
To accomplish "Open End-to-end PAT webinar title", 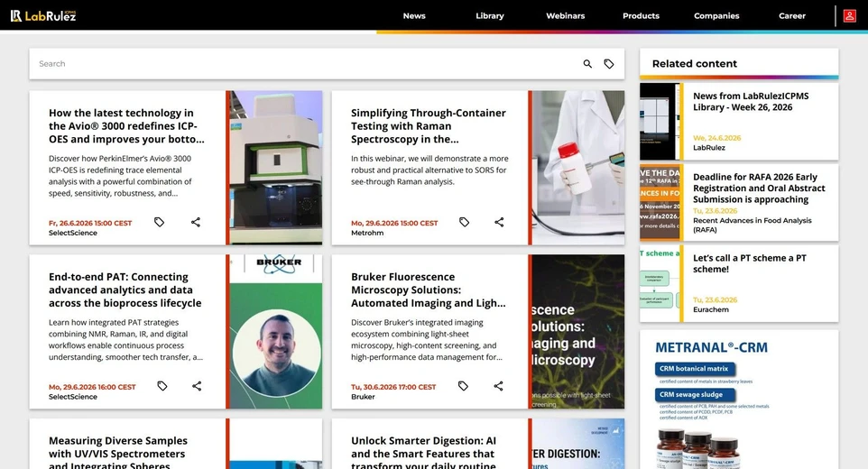I will [x=125, y=290].
